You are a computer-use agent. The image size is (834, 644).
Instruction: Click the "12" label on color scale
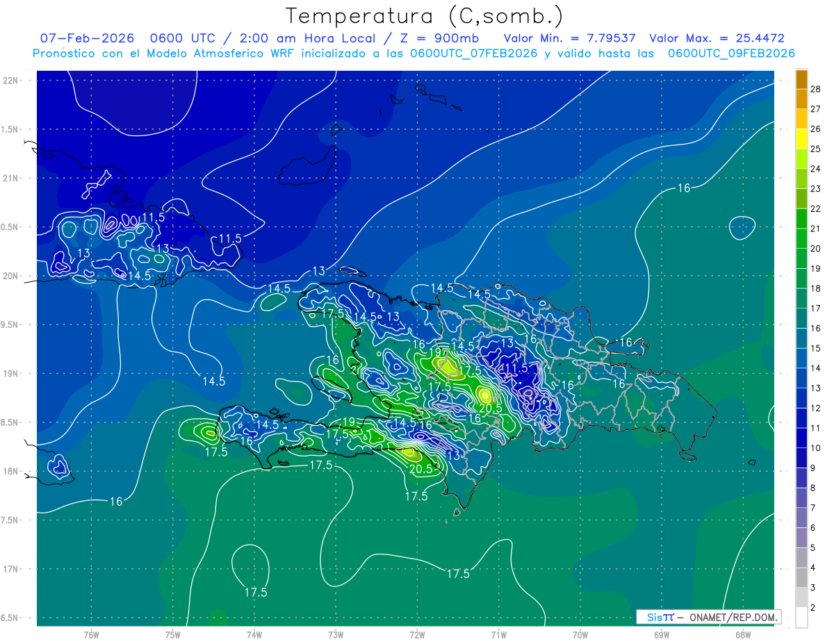click(x=816, y=408)
